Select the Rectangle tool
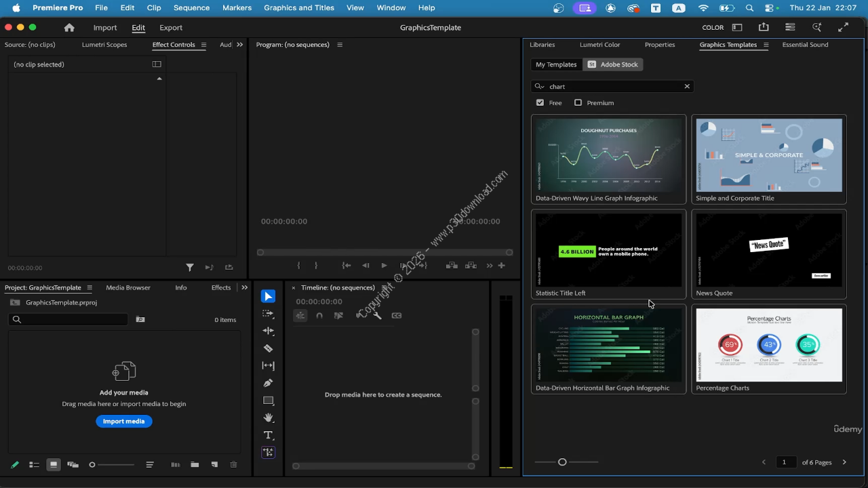The image size is (868, 488). click(x=268, y=401)
